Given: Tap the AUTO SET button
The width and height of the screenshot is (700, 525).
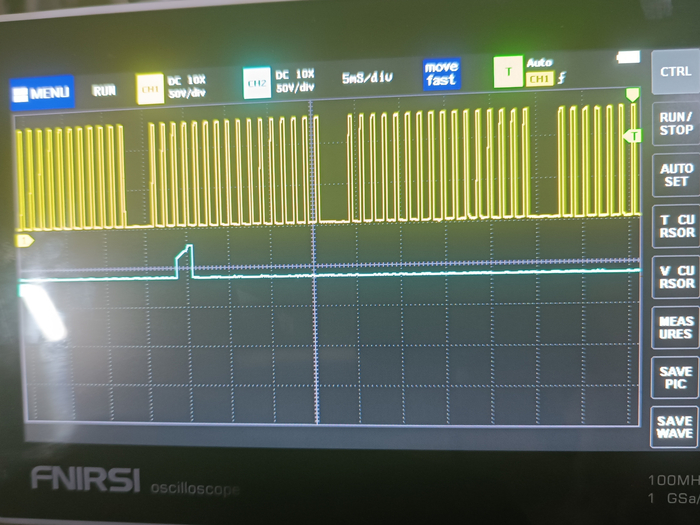Looking at the screenshot, I should pyautogui.click(x=676, y=175).
